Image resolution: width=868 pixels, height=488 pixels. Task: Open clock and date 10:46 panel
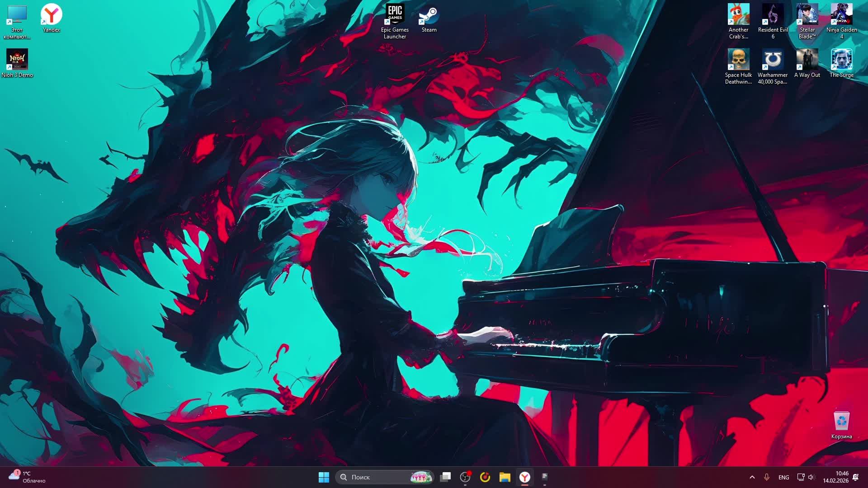click(x=835, y=477)
